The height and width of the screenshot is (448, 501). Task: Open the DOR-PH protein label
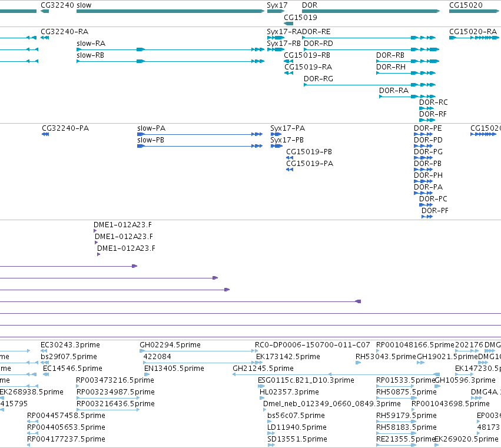coord(428,176)
